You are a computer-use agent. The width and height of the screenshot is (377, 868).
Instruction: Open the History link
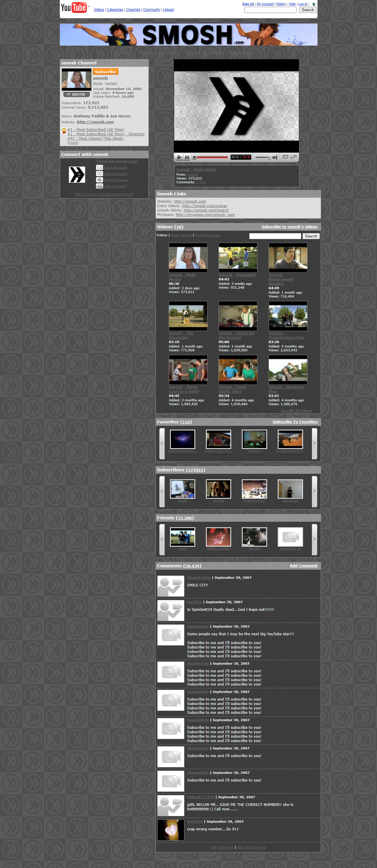click(x=281, y=4)
